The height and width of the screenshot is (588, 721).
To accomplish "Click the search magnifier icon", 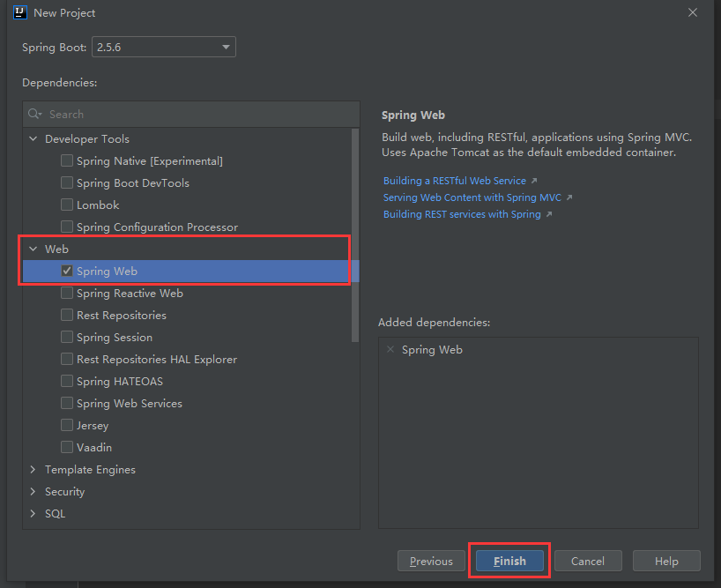I will click(34, 114).
